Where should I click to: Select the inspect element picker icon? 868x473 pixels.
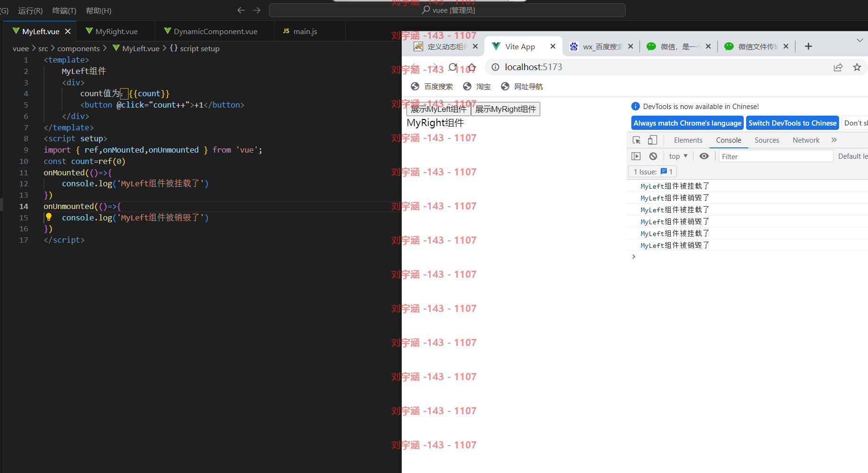tap(637, 140)
